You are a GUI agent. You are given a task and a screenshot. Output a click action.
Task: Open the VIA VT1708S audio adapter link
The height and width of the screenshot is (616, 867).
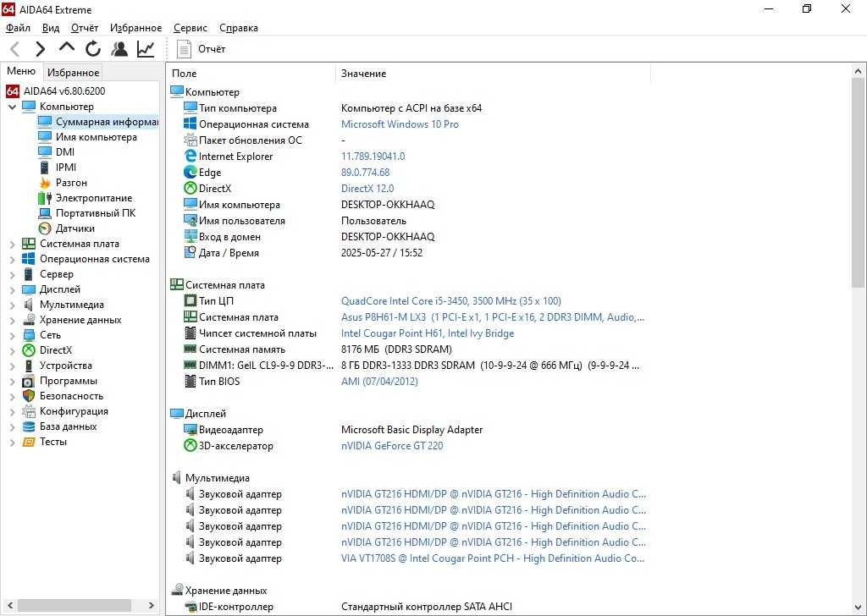pos(493,558)
